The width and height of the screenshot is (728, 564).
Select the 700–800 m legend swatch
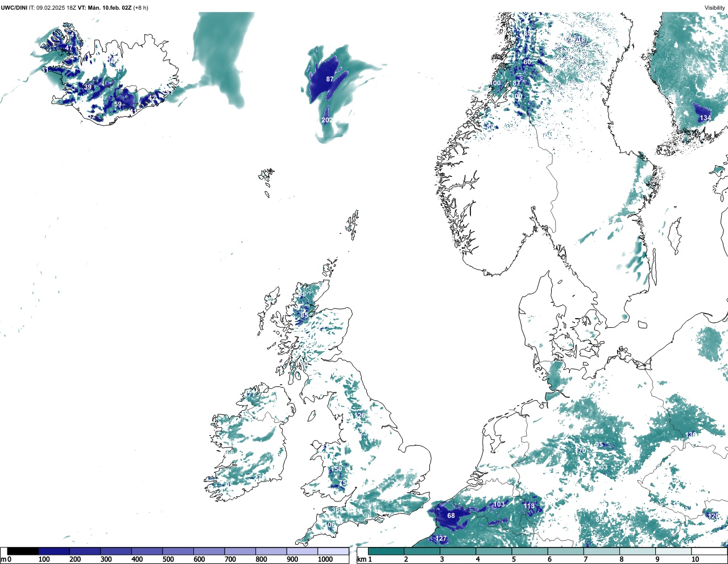point(240,551)
